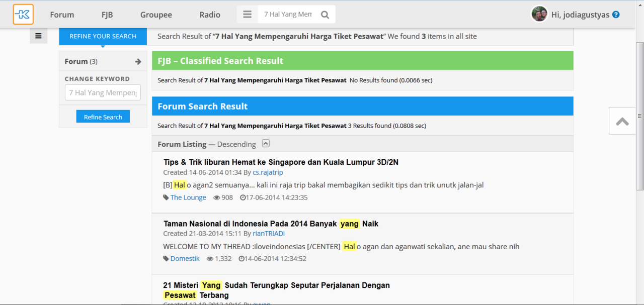Click the Forum (3) filter row
This screenshot has width=644, height=305.
[103, 61]
